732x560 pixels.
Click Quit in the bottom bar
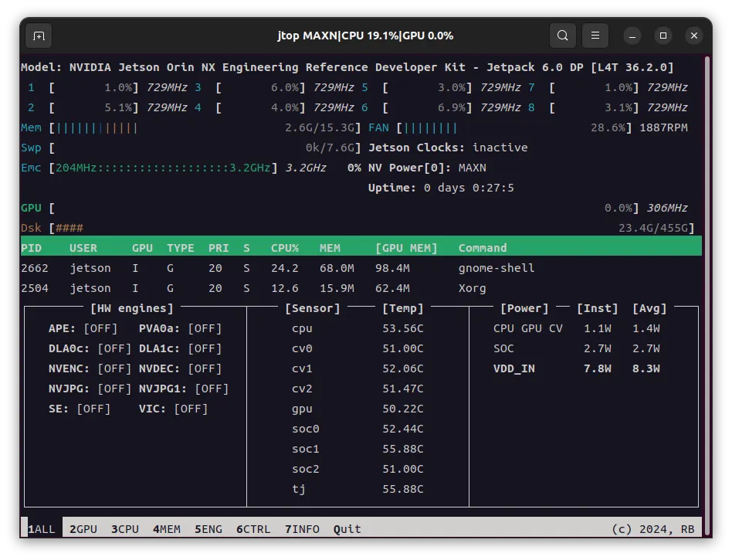[x=347, y=529]
